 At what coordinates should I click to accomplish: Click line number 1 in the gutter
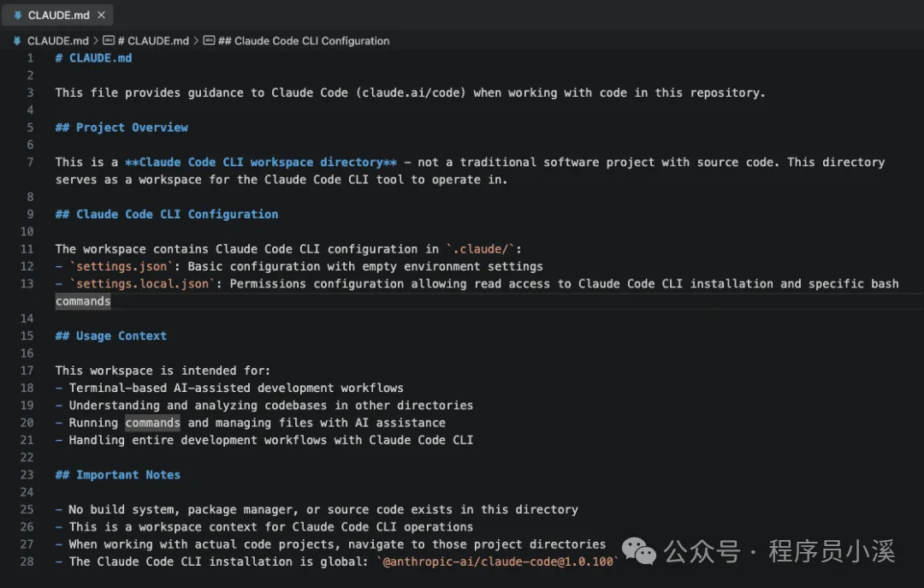coord(30,58)
